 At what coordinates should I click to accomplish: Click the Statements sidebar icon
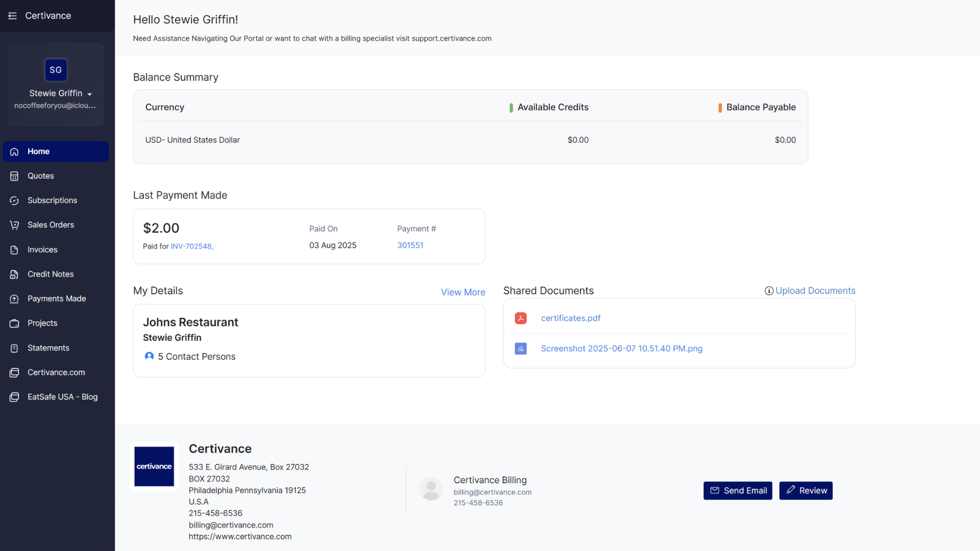click(x=14, y=348)
